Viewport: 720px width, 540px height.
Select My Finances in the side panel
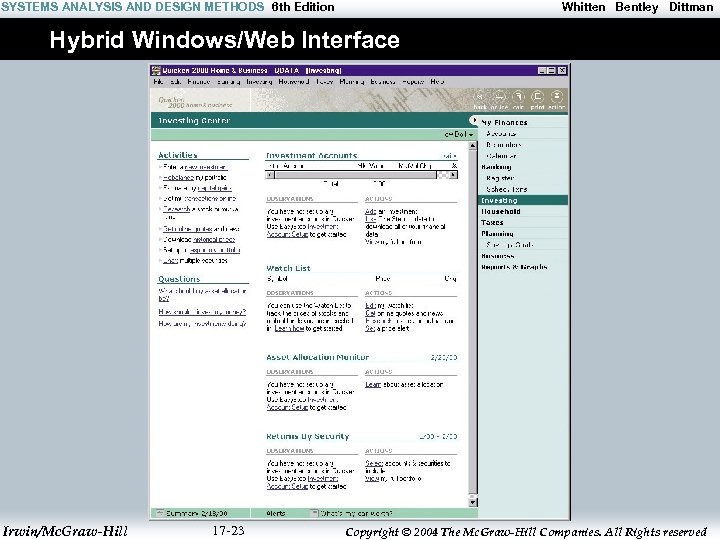click(x=504, y=123)
